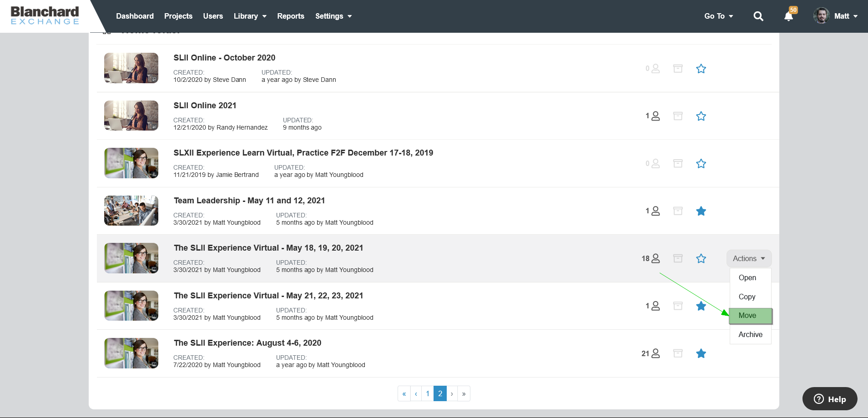The width and height of the screenshot is (868, 418).
Task: View the 21 users on SLII Experience August 4-6
Action: pyautogui.click(x=651, y=353)
